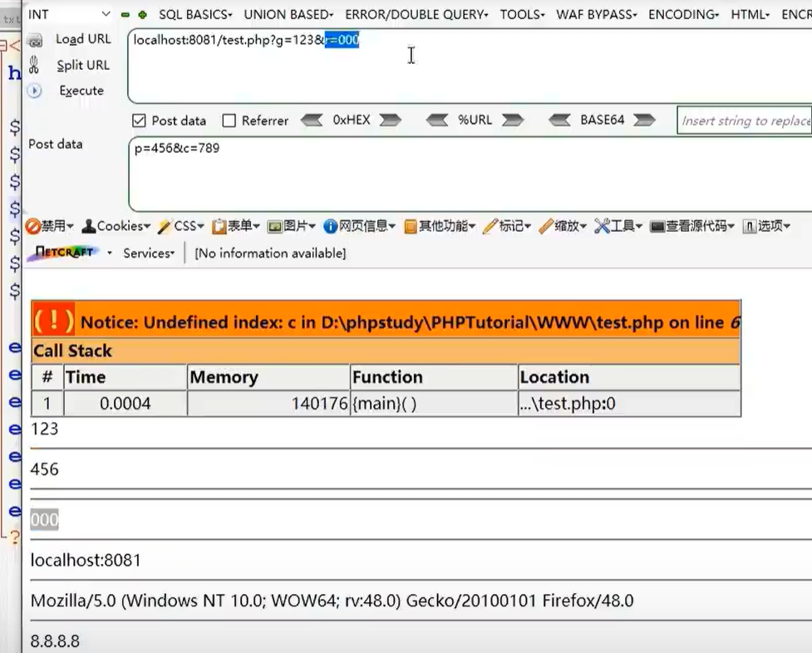812x653 pixels.
Task: Click the 0.0004 time cell
Action: [125, 404]
